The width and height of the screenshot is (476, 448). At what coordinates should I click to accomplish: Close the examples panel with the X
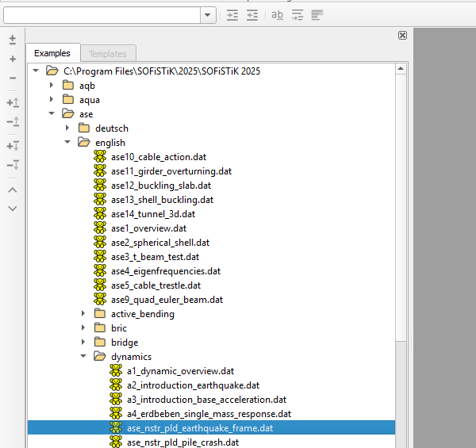point(402,36)
